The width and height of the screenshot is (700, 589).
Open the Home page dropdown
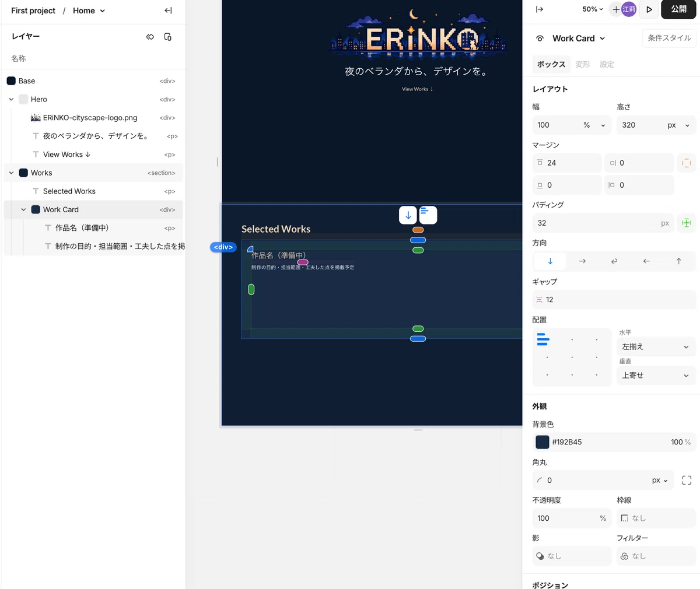[x=89, y=10]
